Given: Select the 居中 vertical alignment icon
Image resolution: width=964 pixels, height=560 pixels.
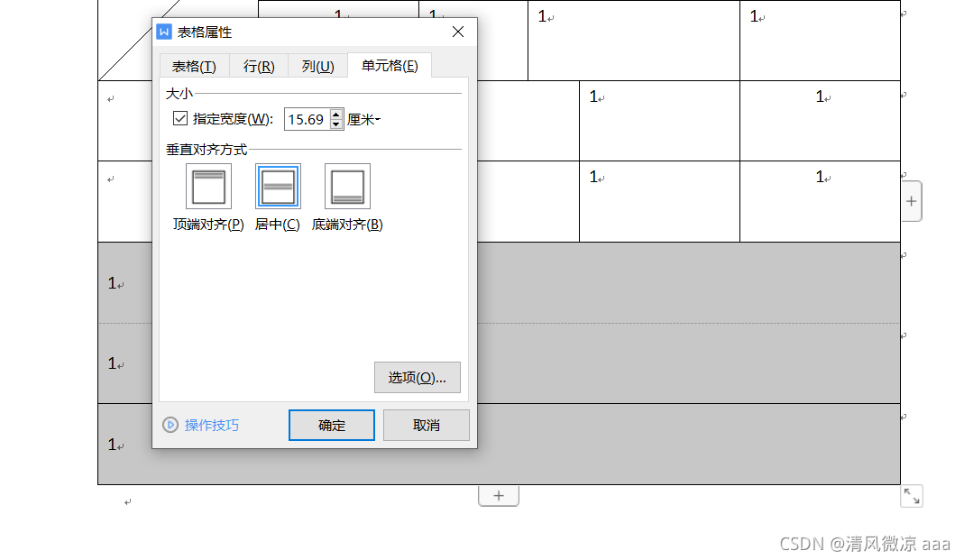Looking at the screenshot, I should 277,186.
